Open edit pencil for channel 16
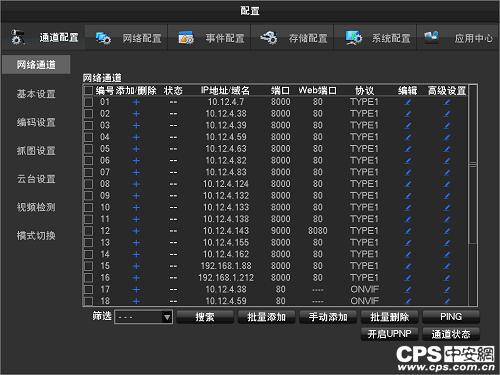Viewport: 500px width, 375px height. (407, 278)
